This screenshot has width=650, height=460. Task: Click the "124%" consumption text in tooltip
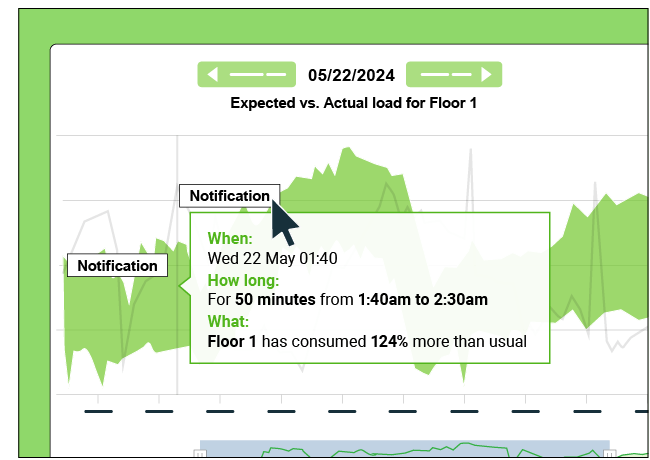[x=389, y=341]
